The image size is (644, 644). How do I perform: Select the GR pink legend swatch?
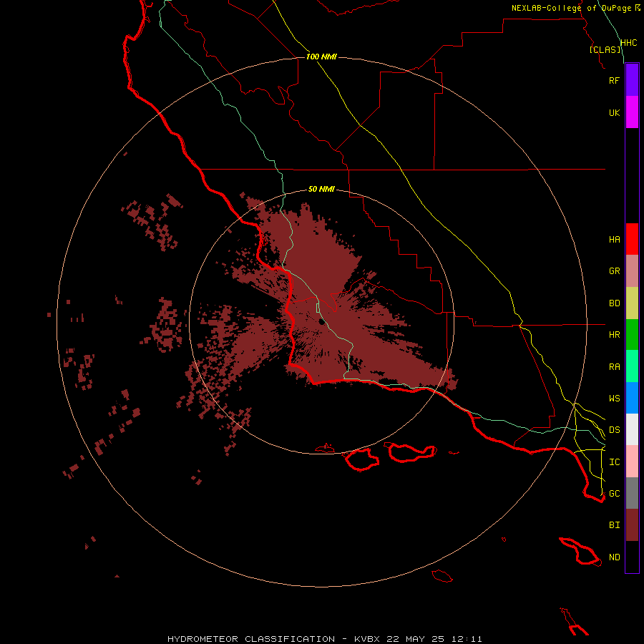coord(632,271)
